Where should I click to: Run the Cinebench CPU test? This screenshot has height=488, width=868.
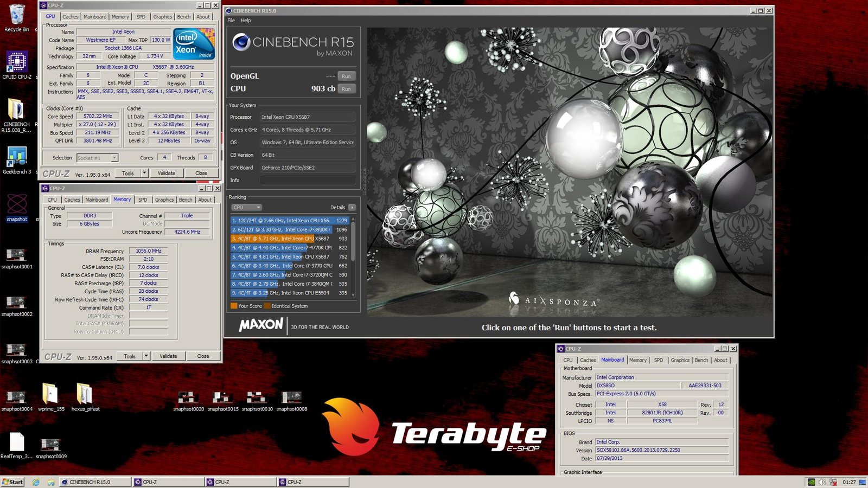tap(346, 89)
